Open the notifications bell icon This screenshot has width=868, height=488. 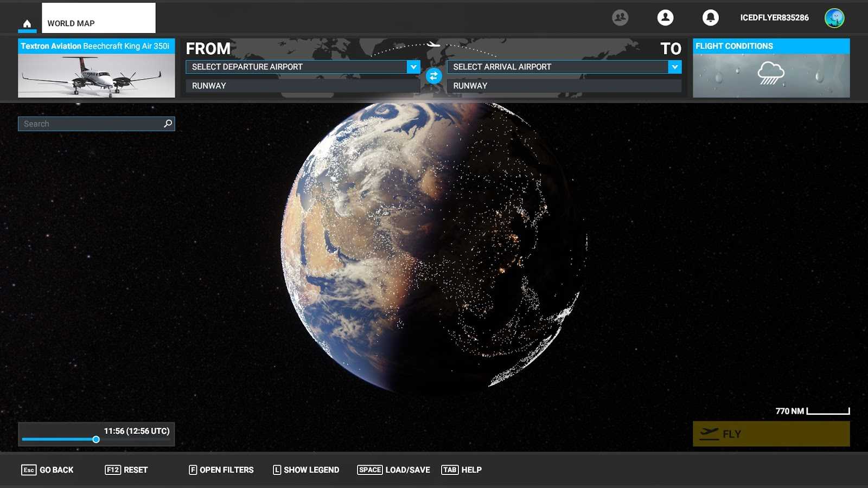point(710,18)
